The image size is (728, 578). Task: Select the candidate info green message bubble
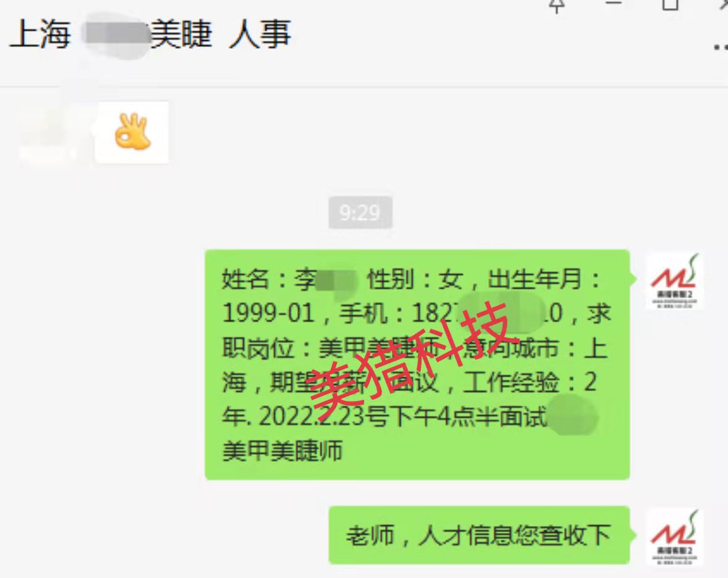(417, 364)
